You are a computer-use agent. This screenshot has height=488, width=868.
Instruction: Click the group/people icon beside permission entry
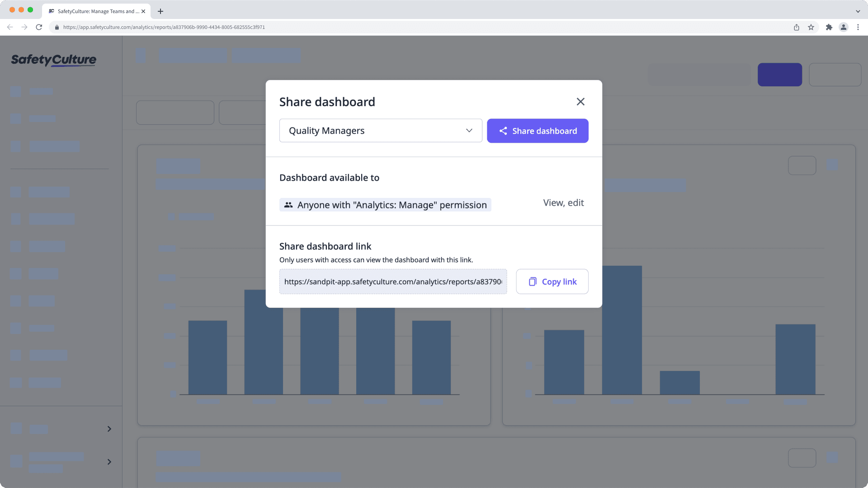point(288,205)
